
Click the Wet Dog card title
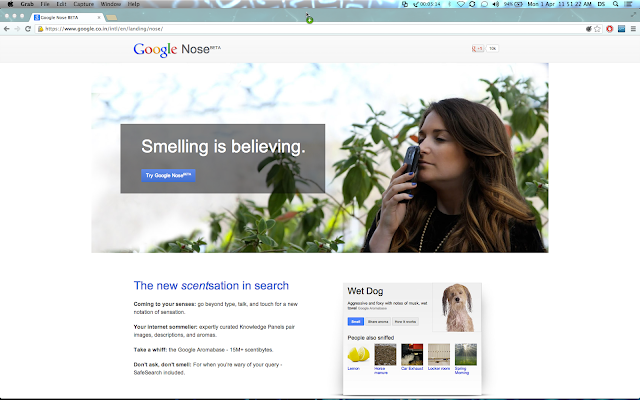[x=365, y=291]
